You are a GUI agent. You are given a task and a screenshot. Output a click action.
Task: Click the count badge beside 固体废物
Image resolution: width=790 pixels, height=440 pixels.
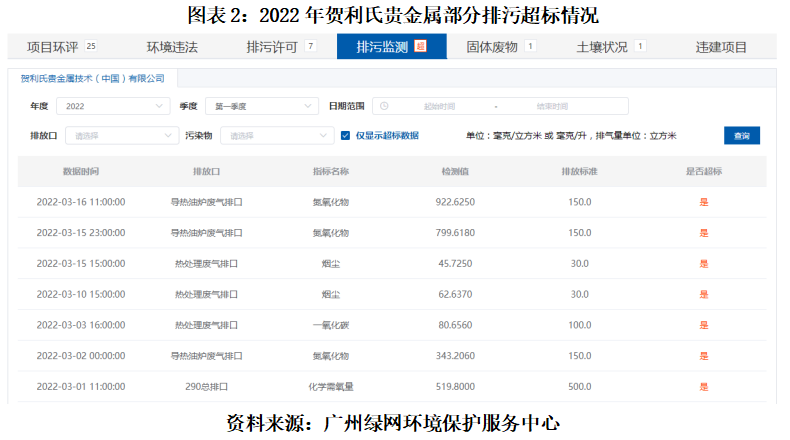530,46
